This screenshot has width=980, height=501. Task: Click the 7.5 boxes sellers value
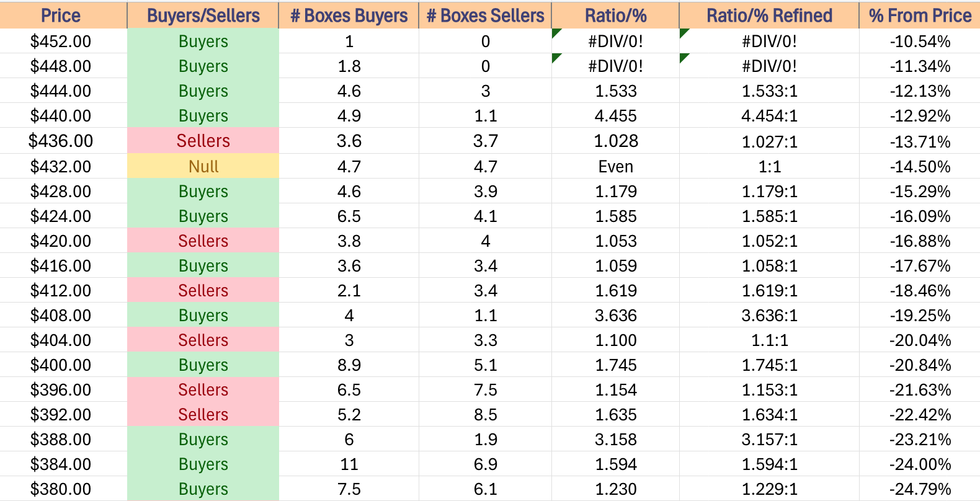[x=486, y=390]
